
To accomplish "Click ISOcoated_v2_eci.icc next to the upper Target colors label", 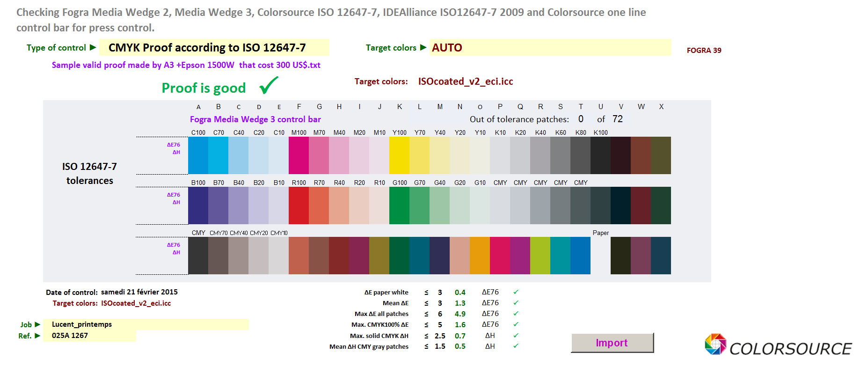I will (x=466, y=81).
